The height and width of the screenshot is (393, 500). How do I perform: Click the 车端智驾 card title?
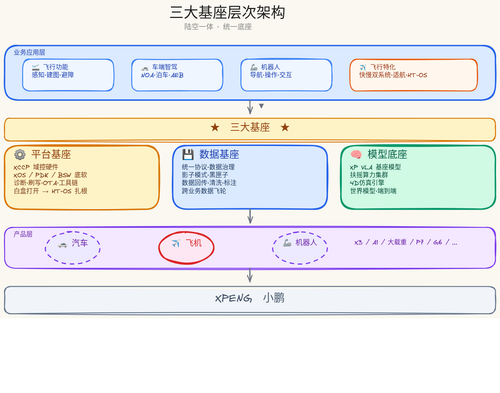165,67
